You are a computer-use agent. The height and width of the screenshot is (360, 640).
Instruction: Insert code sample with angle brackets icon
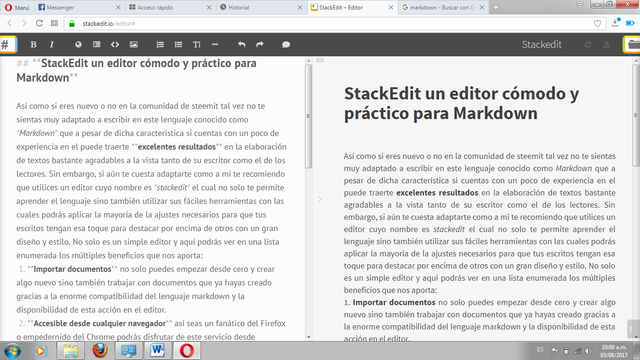(x=115, y=44)
